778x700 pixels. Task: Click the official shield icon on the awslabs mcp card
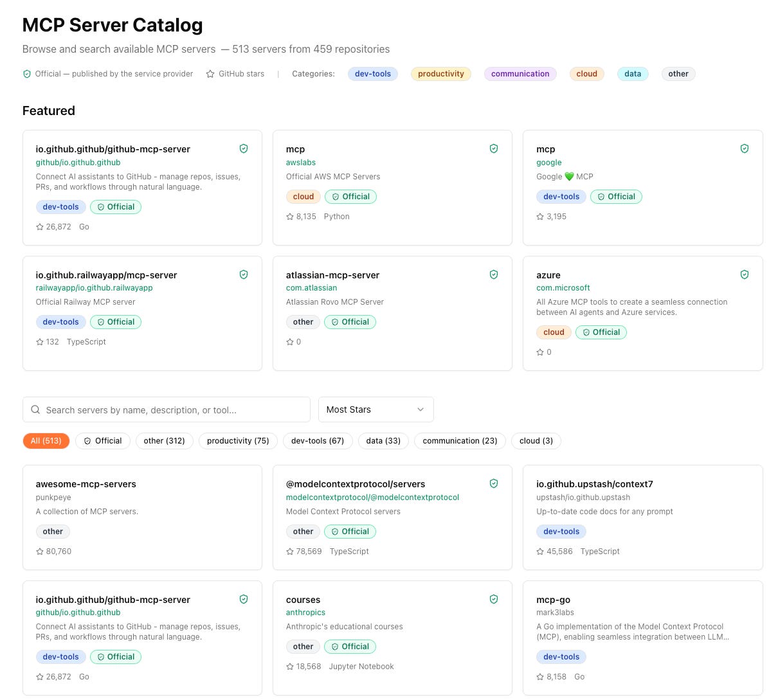pos(494,148)
